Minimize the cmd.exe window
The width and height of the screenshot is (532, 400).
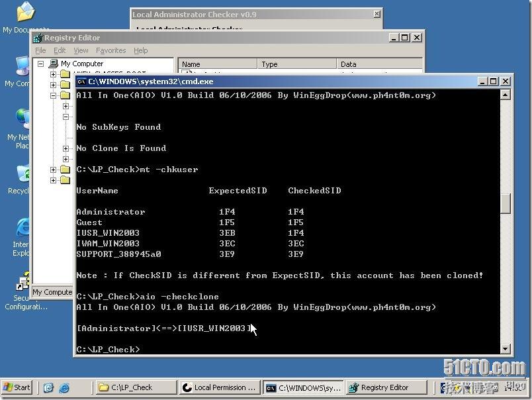click(x=482, y=81)
